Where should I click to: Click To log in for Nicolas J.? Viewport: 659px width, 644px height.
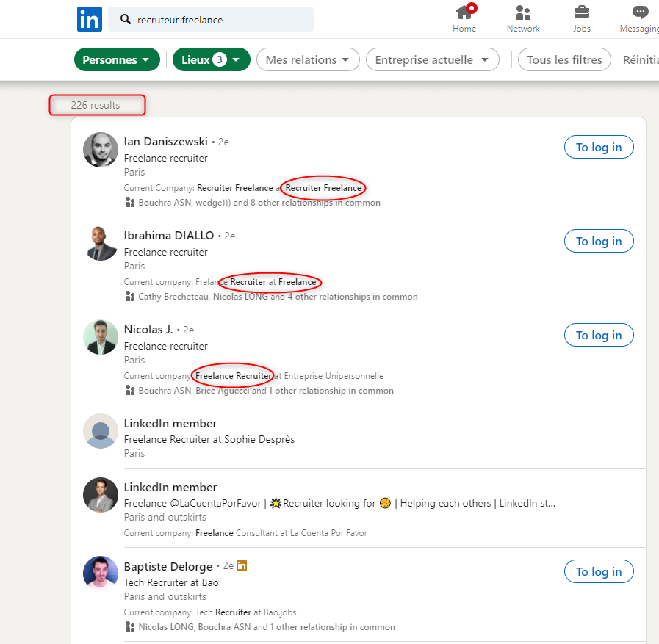(x=599, y=336)
